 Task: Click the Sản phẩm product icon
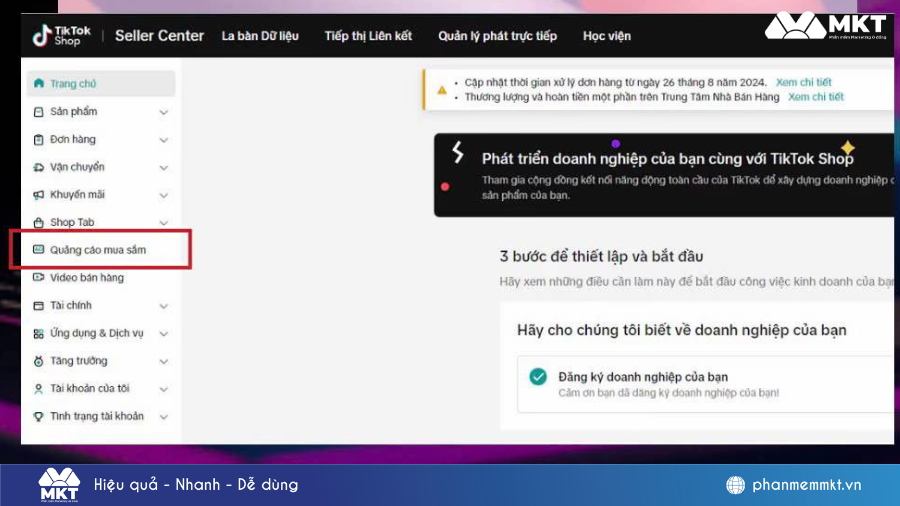[39, 112]
